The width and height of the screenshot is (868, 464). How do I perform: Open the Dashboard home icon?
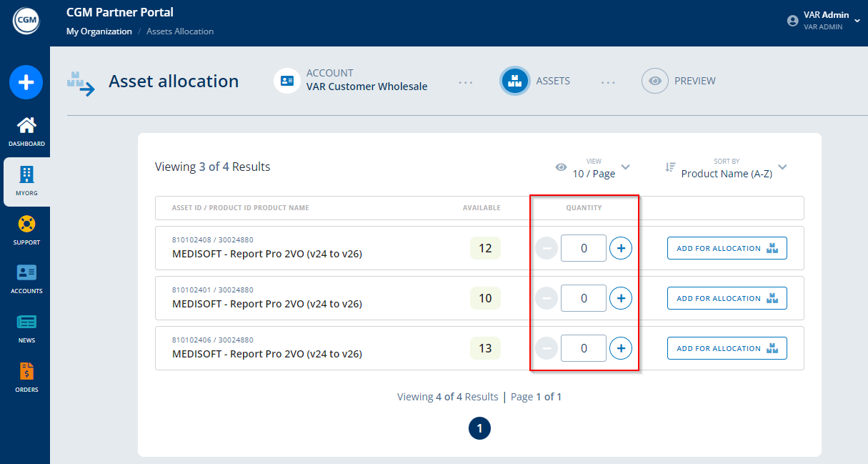pyautogui.click(x=26, y=126)
